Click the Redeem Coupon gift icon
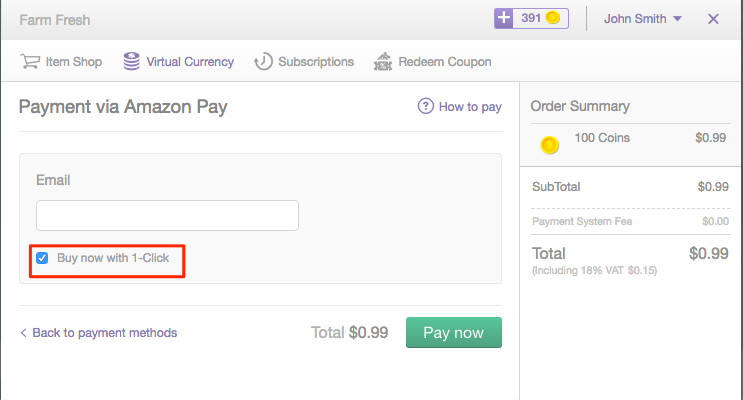Image resolution: width=743 pixels, height=400 pixels. point(383,62)
